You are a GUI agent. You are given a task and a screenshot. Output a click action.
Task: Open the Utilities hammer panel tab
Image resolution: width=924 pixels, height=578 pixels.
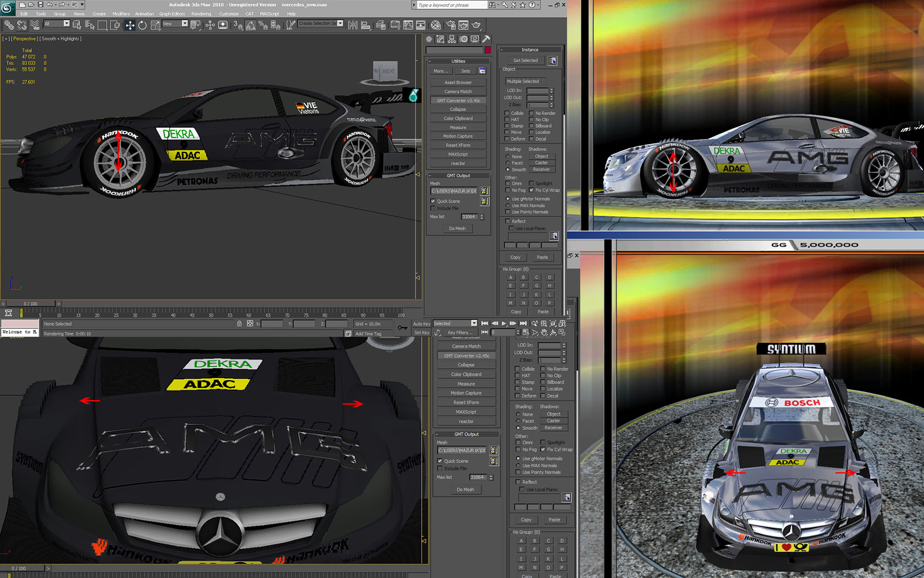[486, 39]
